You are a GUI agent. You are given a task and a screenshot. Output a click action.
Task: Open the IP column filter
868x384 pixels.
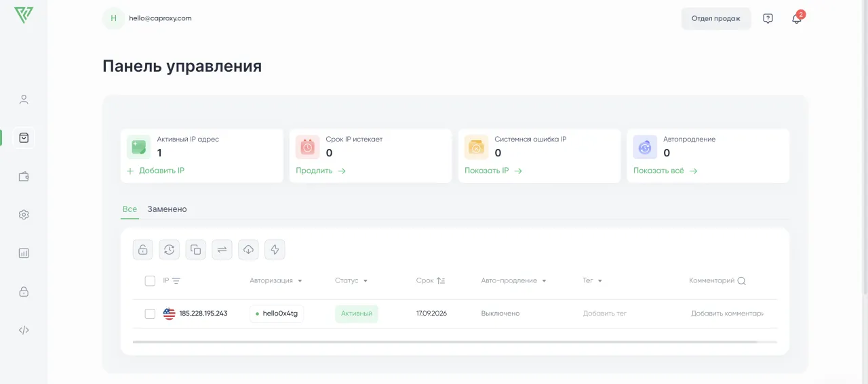176,281
